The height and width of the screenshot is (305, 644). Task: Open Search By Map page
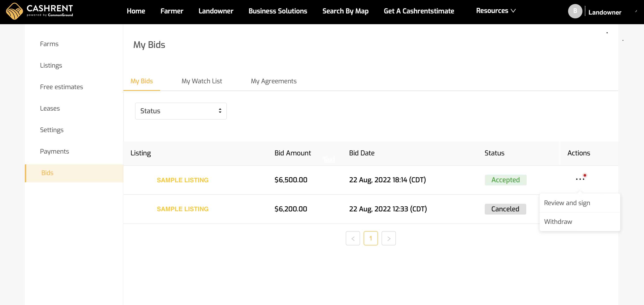pyautogui.click(x=345, y=11)
